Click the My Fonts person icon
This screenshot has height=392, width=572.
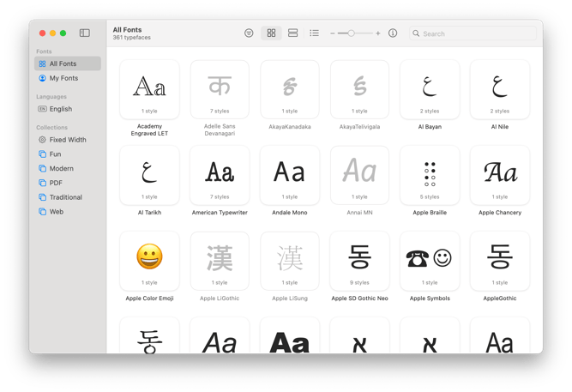(42, 78)
